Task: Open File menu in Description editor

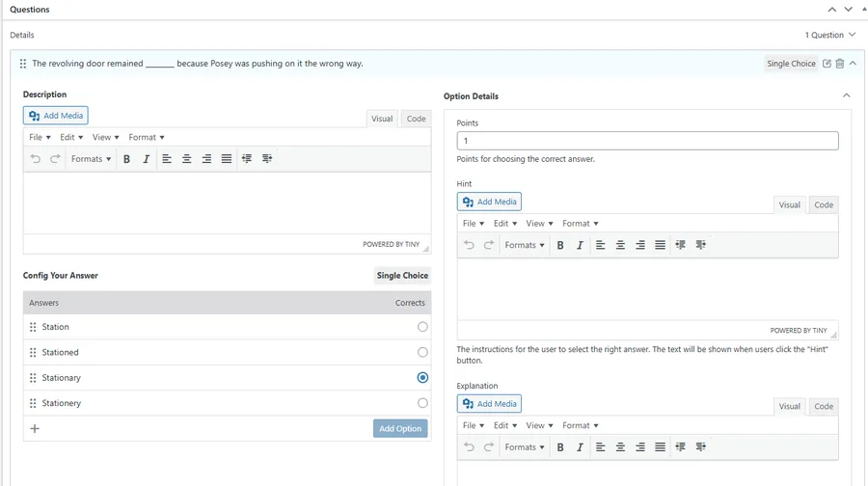Action: (x=40, y=137)
